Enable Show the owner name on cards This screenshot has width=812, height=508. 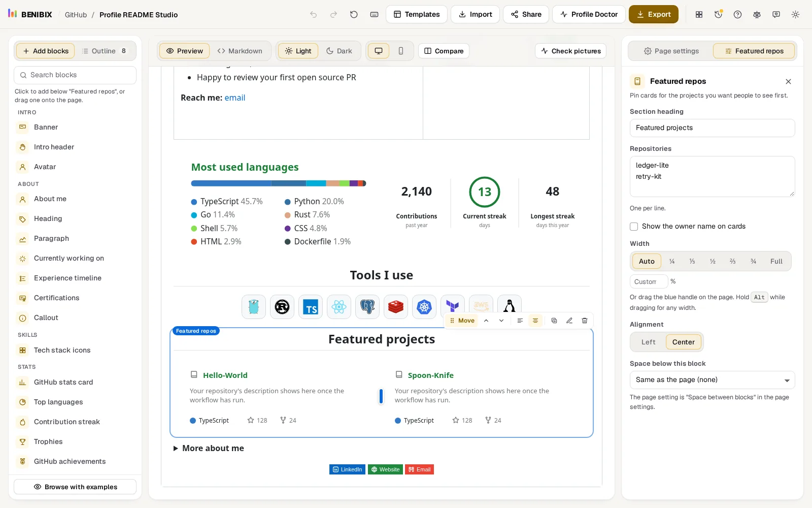634,226
